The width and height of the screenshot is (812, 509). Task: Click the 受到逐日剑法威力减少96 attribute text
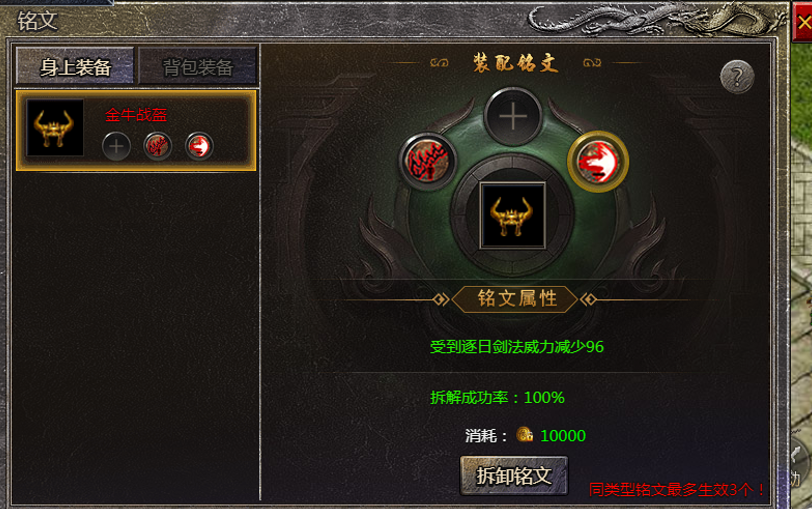tap(517, 346)
